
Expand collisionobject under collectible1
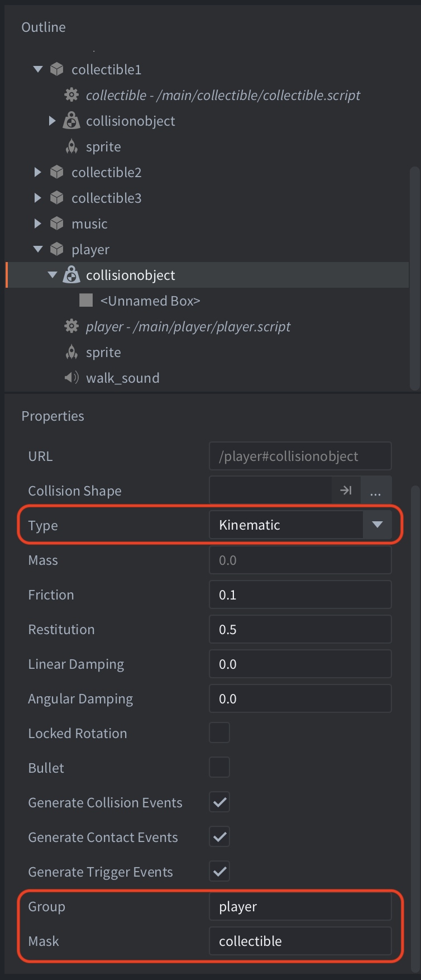tap(52, 121)
